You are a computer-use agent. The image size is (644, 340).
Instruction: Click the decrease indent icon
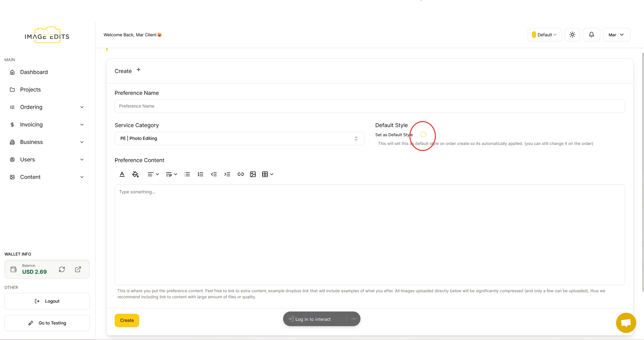tap(214, 174)
